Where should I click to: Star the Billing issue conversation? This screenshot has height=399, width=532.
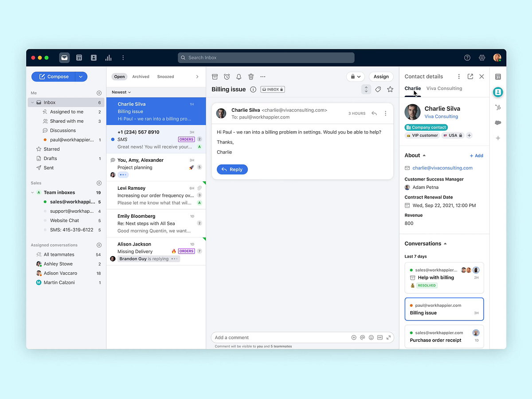pos(390,89)
